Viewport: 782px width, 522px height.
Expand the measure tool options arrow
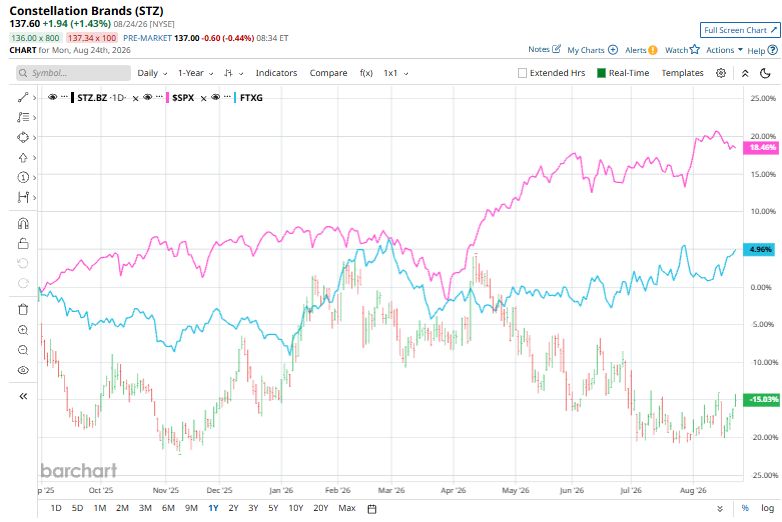[x=34, y=197]
